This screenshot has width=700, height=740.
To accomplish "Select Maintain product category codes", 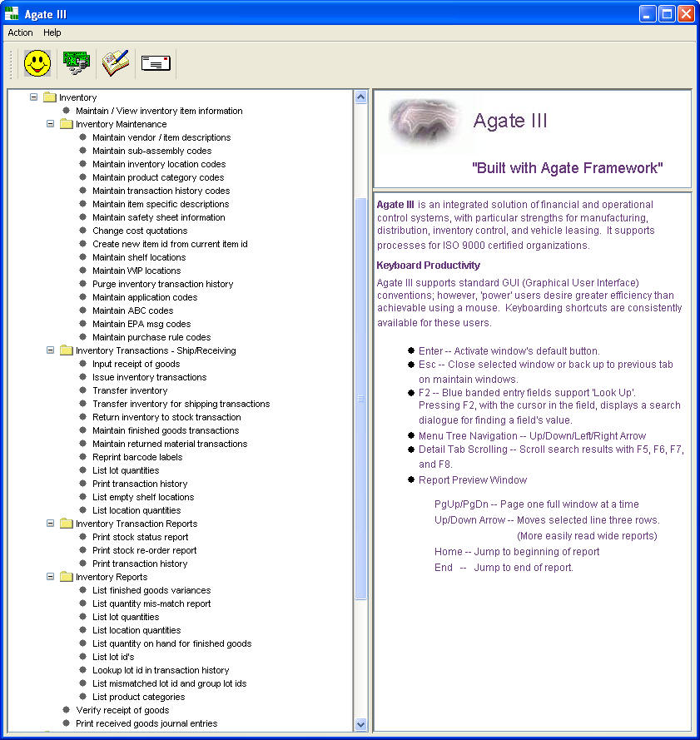I will click(158, 177).
